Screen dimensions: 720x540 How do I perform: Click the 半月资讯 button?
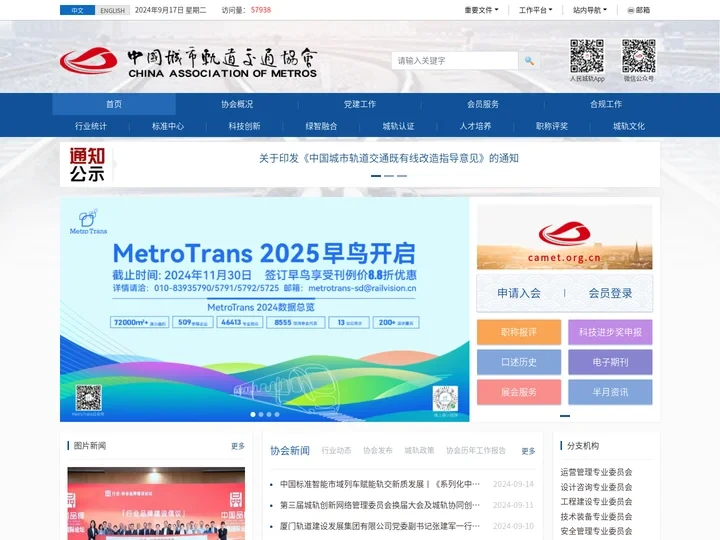pos(610,392)
